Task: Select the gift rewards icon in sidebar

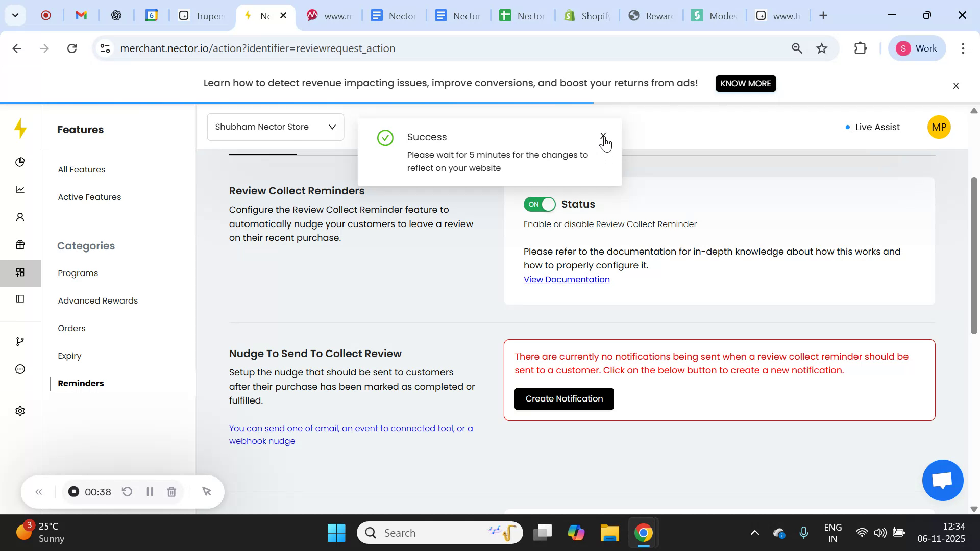Action: 20,245
